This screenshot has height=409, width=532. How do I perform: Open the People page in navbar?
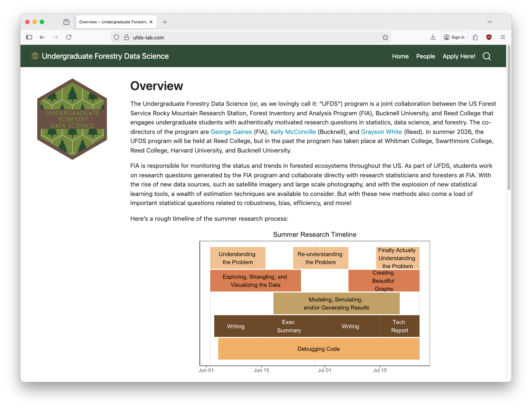coord(425,56)
